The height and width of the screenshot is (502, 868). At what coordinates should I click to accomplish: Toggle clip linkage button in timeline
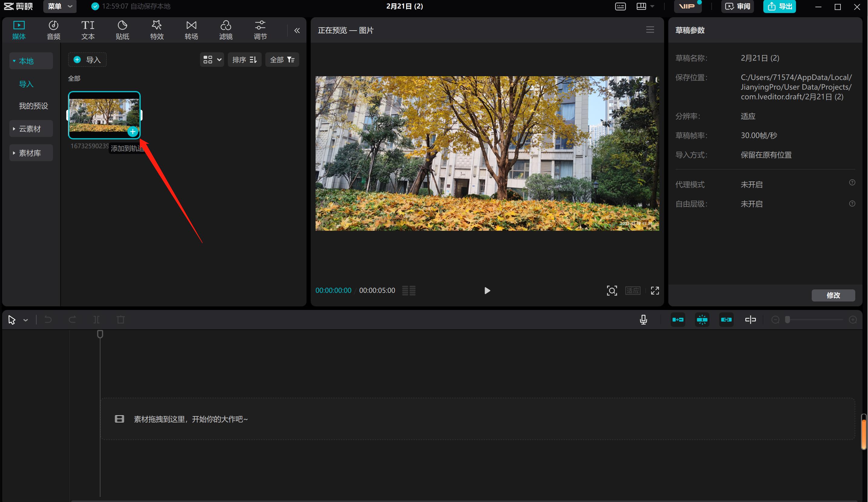tap(726, 320)
